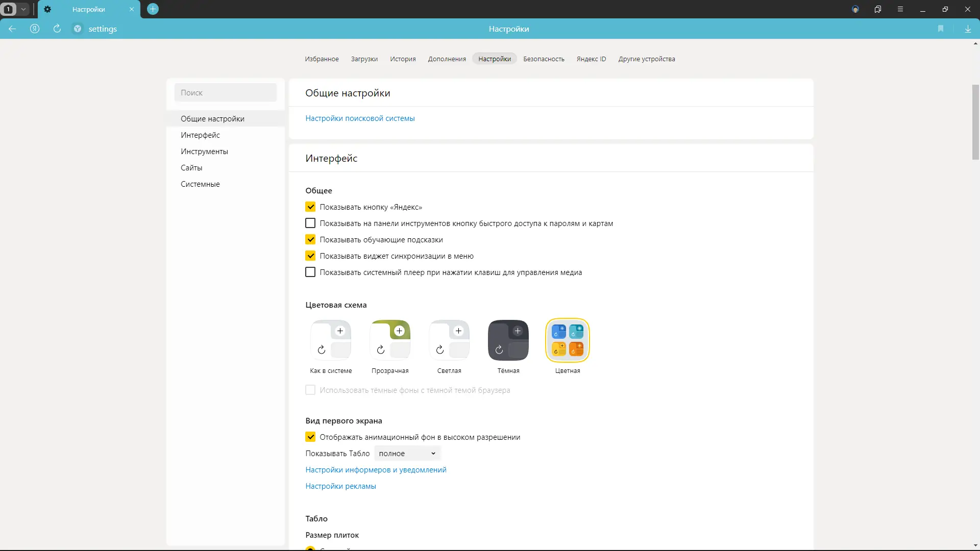Click the settings gear icon in tab
Screen dimensions: 980x551
click(47, 9)
